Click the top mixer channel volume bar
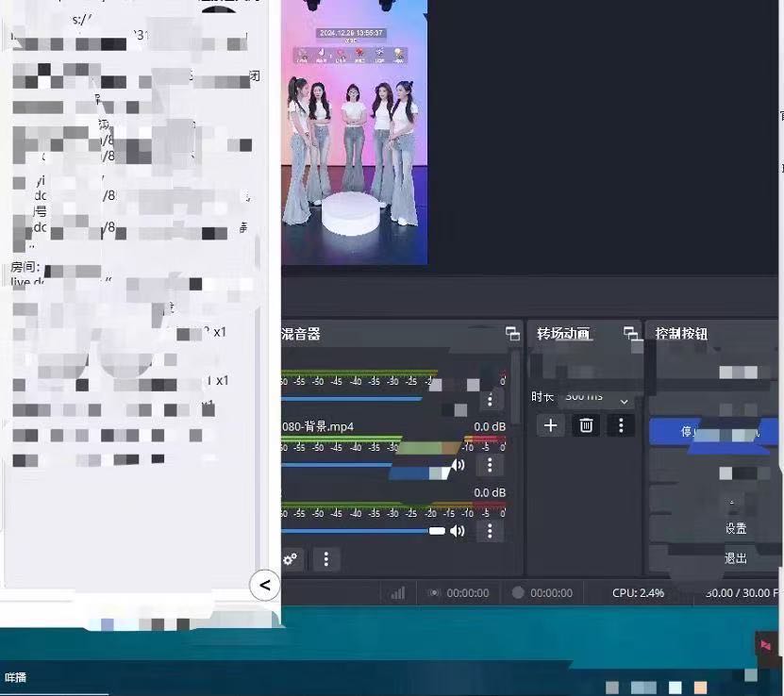This screenshot has height=696, width=784. 352,399
